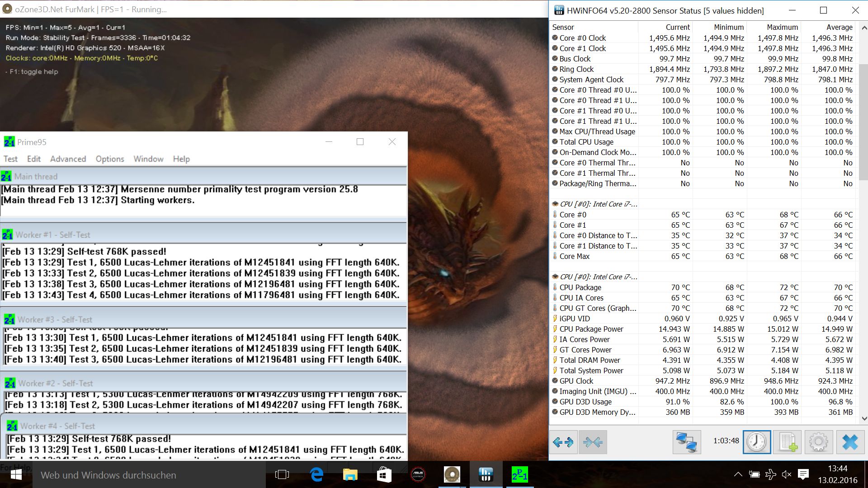This screenshot has height=488, width=868.
Task: Click the HWiNFO sensor list scrollbar thumb
Action: (x=863, y=122)
